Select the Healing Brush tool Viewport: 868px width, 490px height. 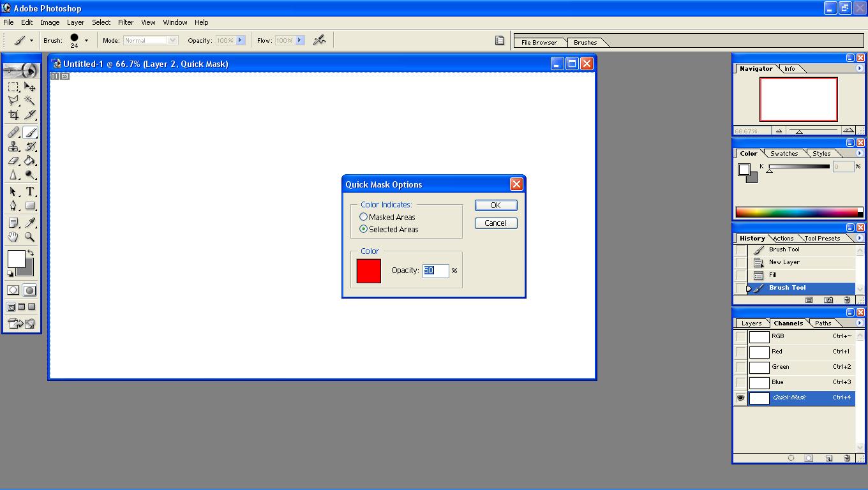[x=13, y=133]
